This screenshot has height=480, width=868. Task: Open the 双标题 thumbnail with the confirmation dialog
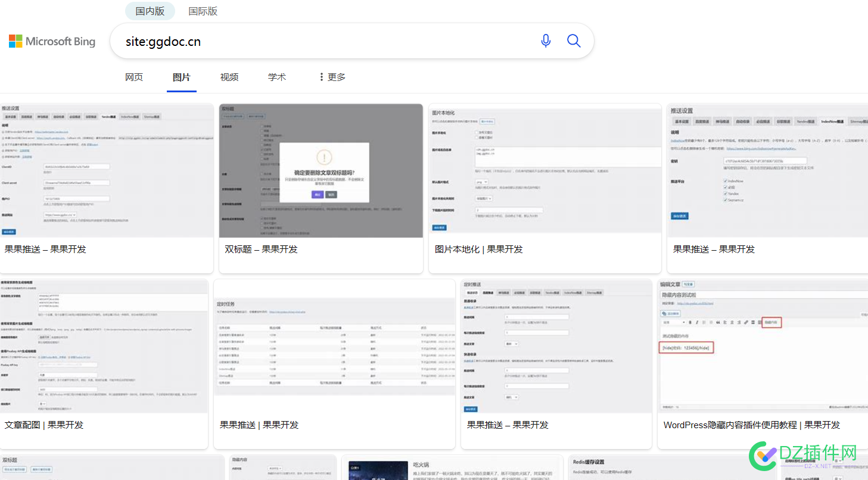(x=321, y=170)
